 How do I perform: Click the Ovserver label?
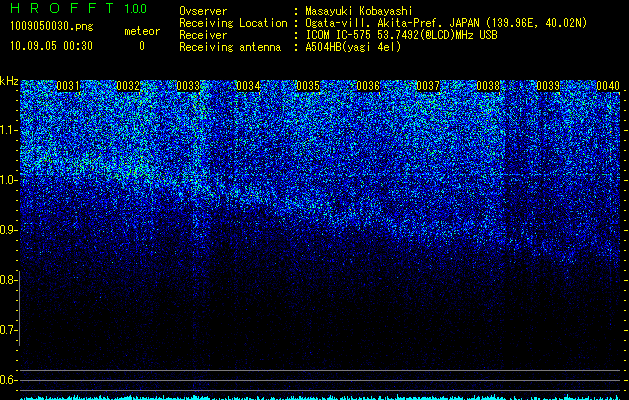[x=203, y=11]
